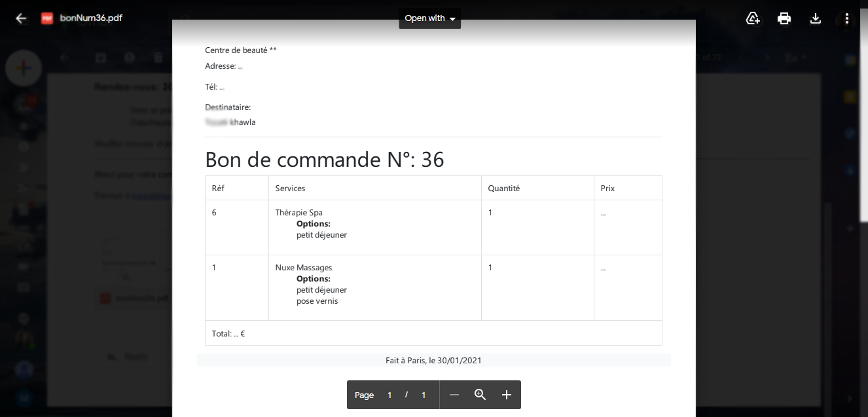Click the Gmail compose plus button
The width and height of the screenshot is (868, 417).
[x=24, y=67]
